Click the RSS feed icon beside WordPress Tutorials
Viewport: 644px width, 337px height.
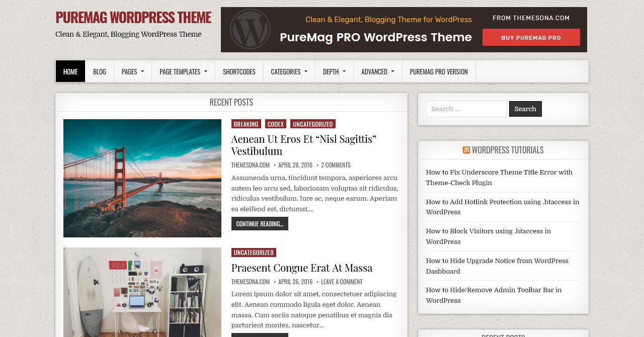tap(466, 150)
